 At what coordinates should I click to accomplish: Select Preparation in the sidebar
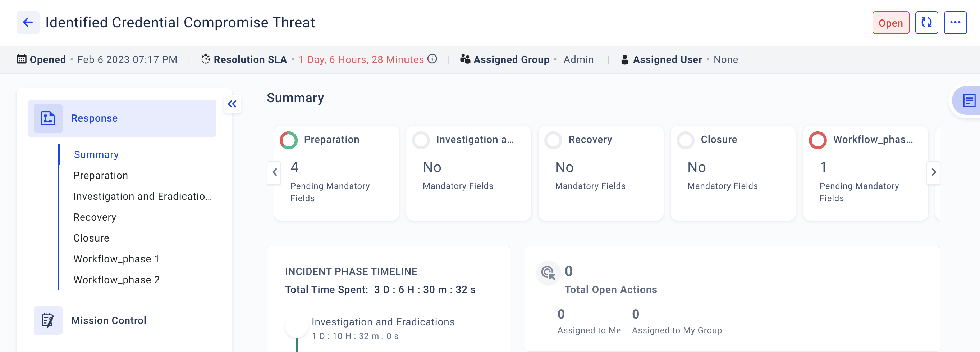(x=100, y=175)
